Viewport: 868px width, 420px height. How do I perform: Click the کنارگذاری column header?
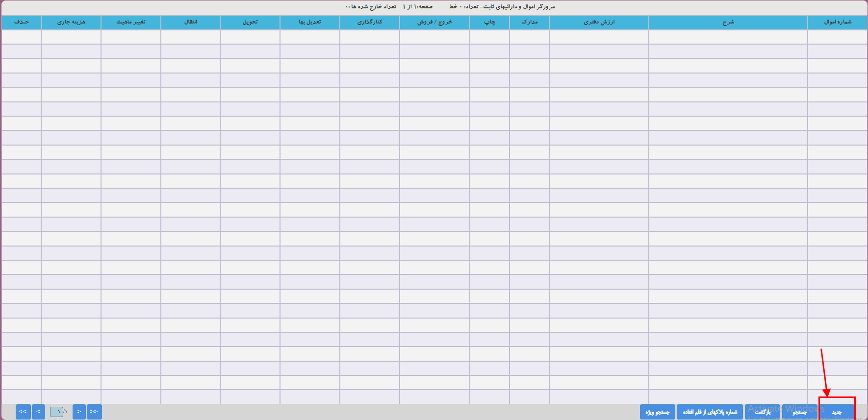[370, 22]
